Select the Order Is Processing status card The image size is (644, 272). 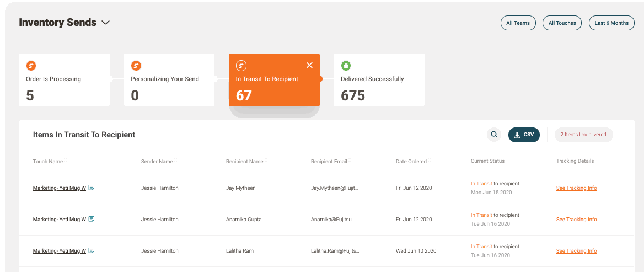coord(64,80)
